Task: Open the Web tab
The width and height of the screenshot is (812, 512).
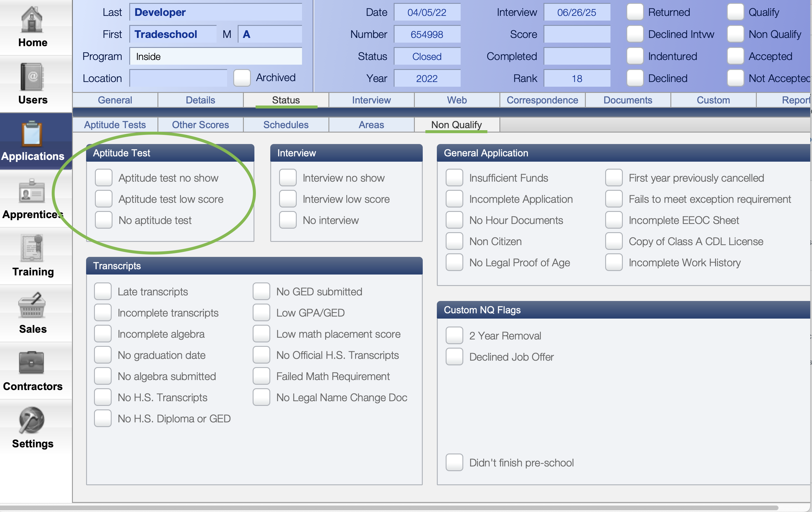Action: click(x=457, y=100)
